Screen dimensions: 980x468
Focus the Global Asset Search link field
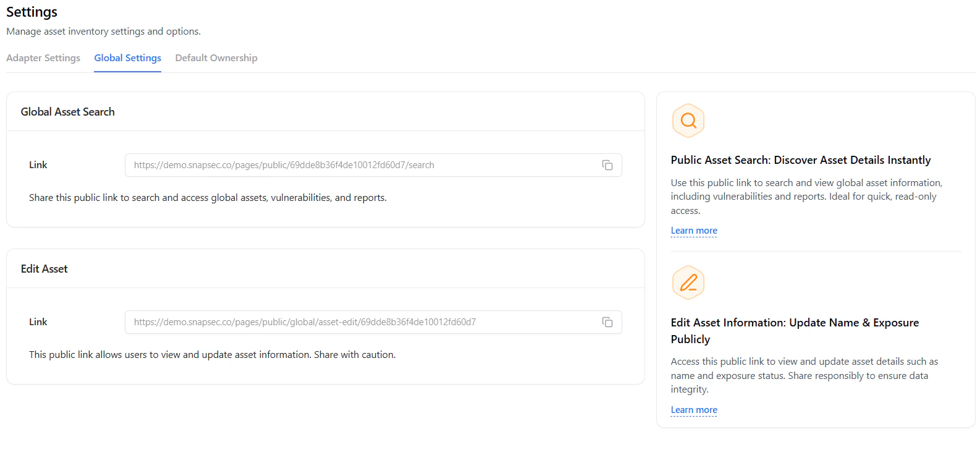click(x=358, y=165)
